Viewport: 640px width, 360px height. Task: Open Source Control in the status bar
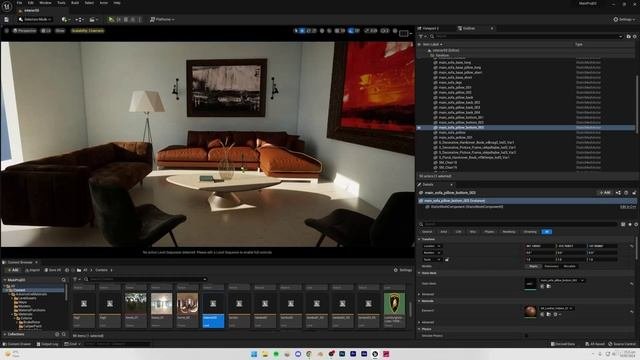622,344
